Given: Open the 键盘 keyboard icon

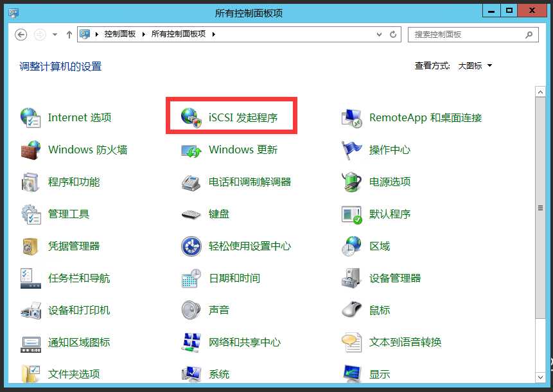Looking at the screenshot, I should [191, 214].
